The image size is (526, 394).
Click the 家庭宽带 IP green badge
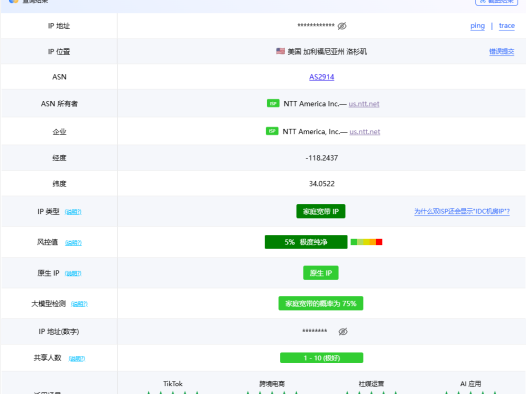321,211
